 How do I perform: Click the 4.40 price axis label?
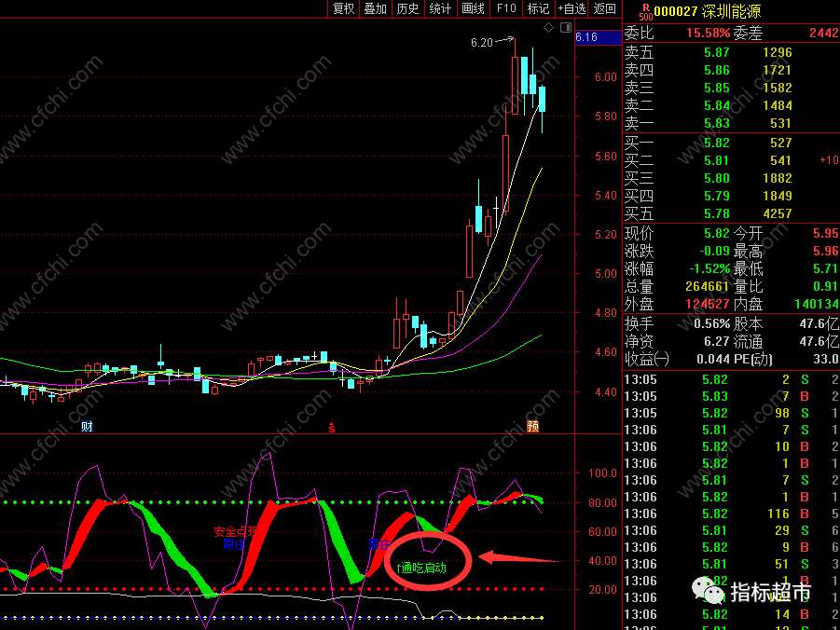click(x=606, y=392)
